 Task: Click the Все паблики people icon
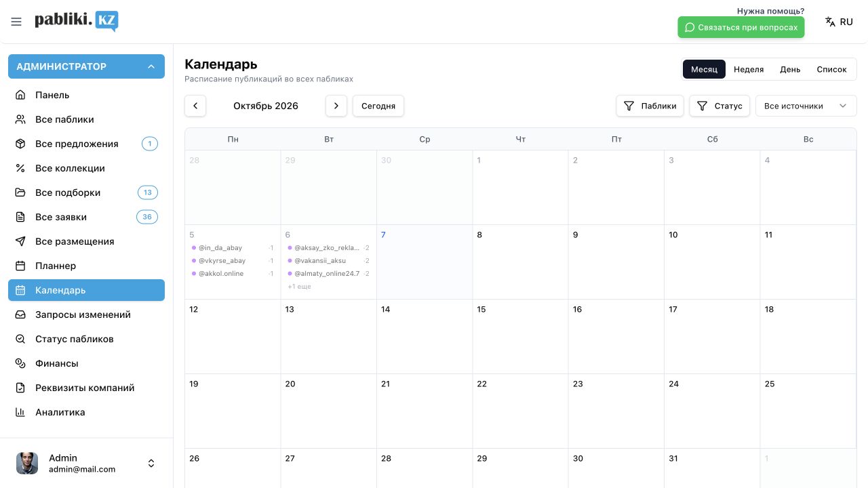click(20, 119)
